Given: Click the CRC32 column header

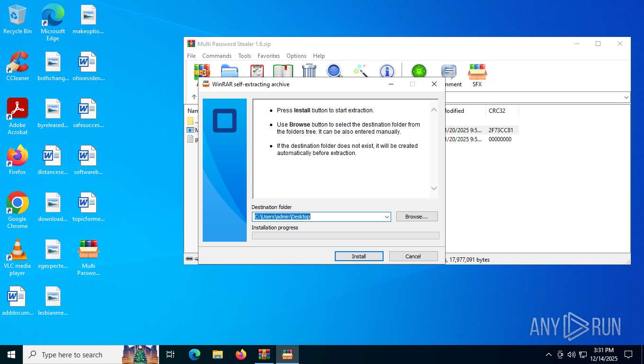Looking at the screenshot, I should pyautogui.click(x=502, y=111).
